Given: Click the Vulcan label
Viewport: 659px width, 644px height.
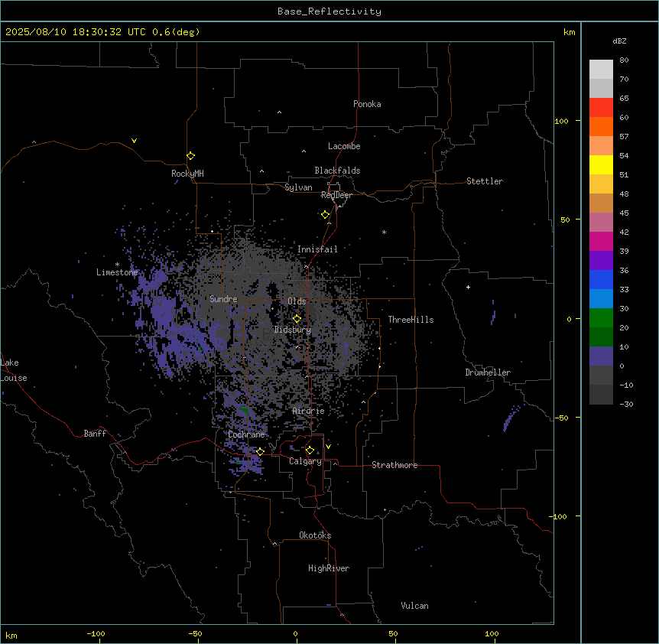Looking at the screenshot, I should click(414, 606).
